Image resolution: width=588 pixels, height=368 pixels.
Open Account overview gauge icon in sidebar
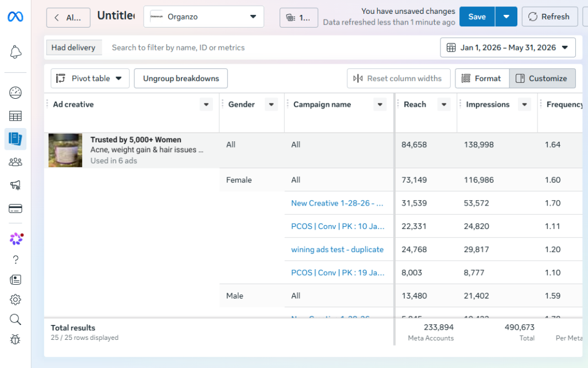point(16,92)
